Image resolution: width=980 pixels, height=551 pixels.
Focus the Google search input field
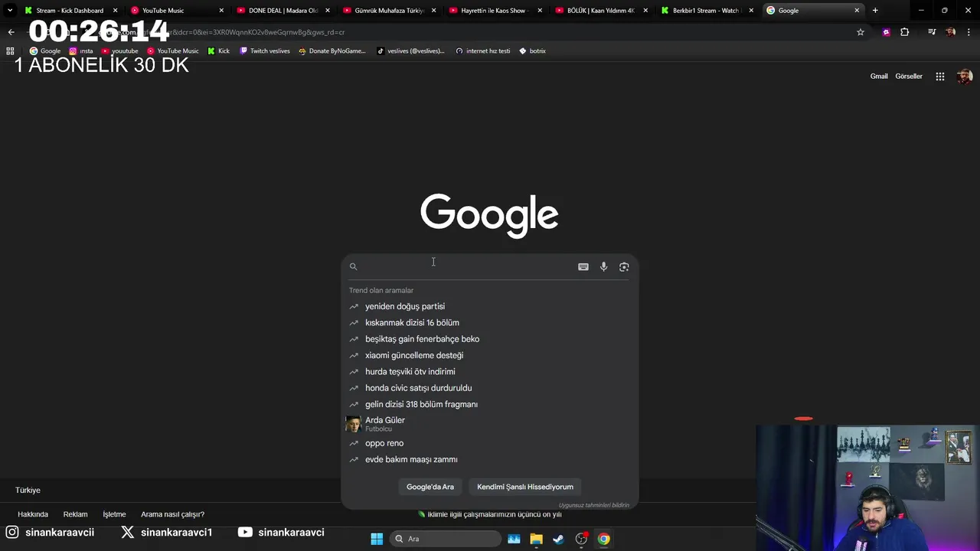coord(467,266)
